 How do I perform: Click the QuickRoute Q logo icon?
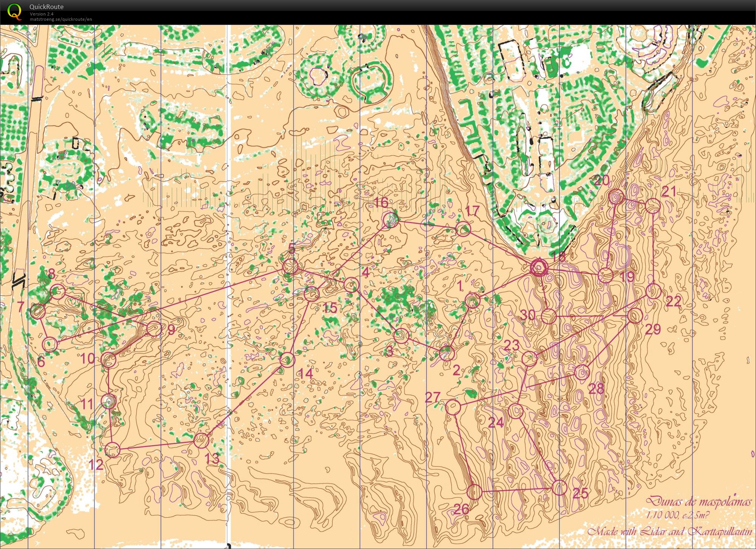[14, 11]
